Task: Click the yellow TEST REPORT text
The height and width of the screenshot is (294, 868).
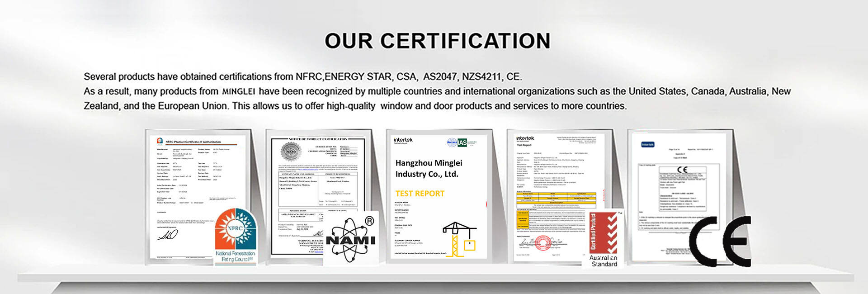Action: click(x=420, y=194)
